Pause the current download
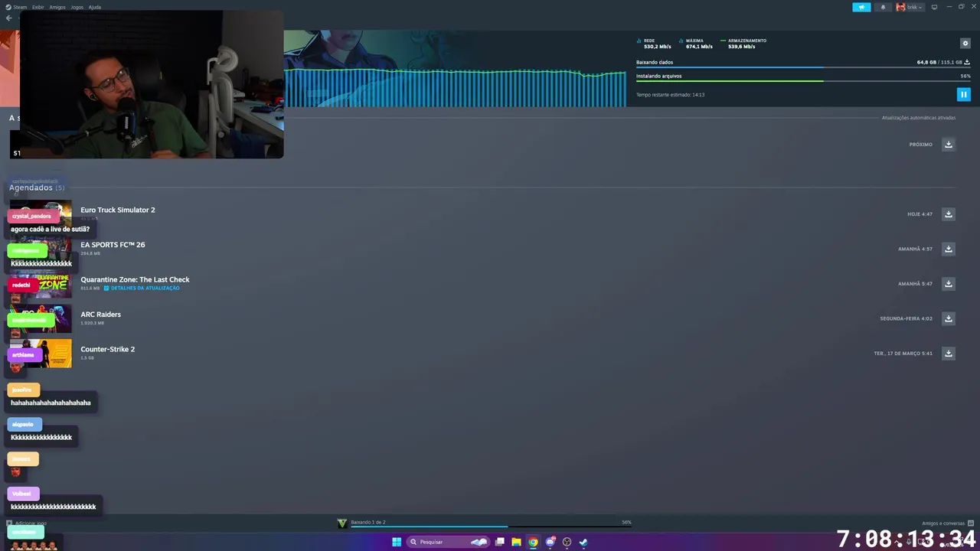 964,94
